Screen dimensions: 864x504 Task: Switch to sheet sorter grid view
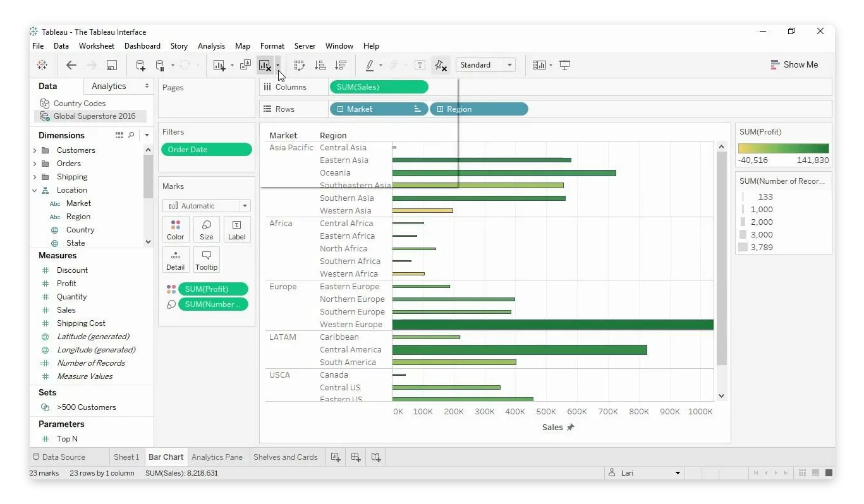(803, 473)
